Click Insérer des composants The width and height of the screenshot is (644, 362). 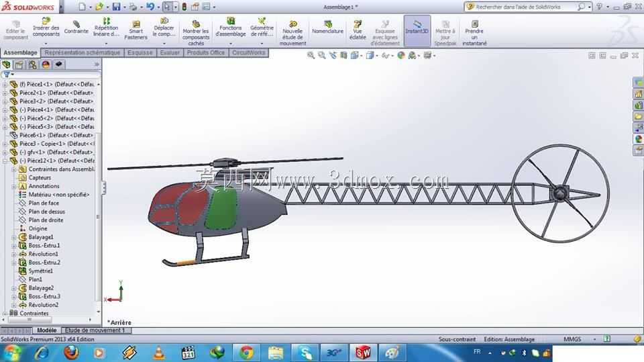(46, 28)
